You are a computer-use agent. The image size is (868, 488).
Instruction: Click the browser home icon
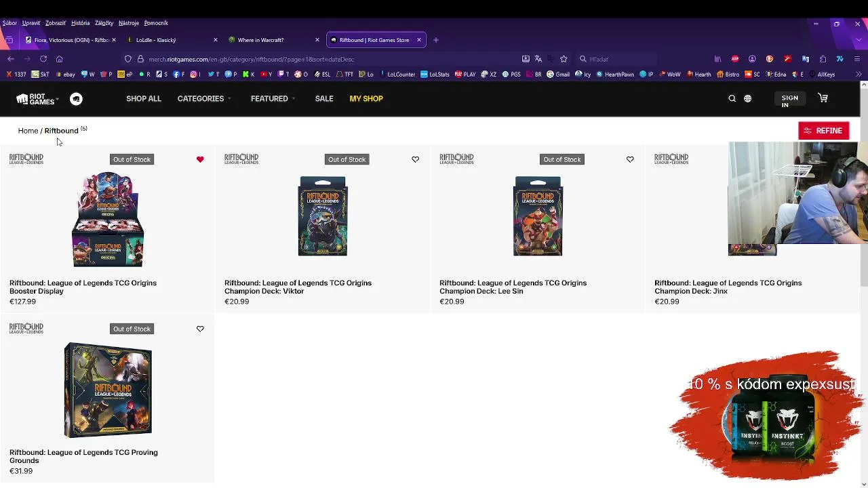tap(60, 59)
